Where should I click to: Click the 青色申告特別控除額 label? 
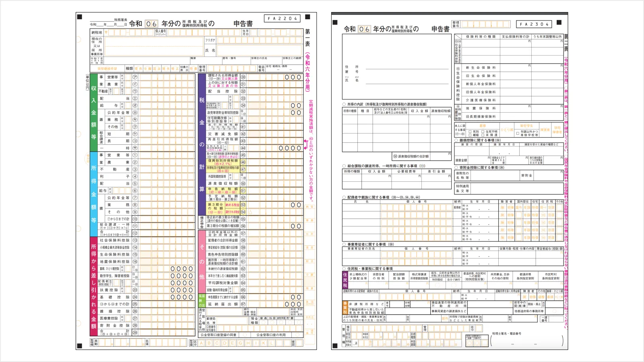tap(223, 255)
